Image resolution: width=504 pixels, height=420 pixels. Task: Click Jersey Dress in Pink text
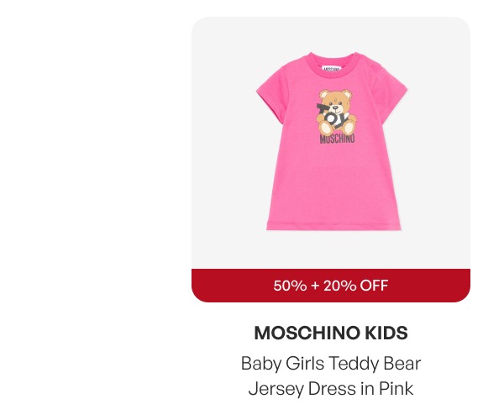pos(331,389)
